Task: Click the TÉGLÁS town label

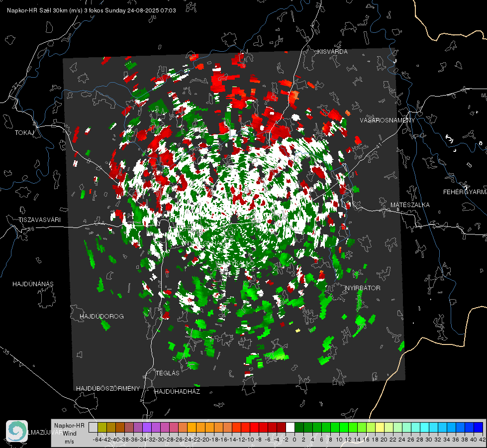Action: point(168,373)
